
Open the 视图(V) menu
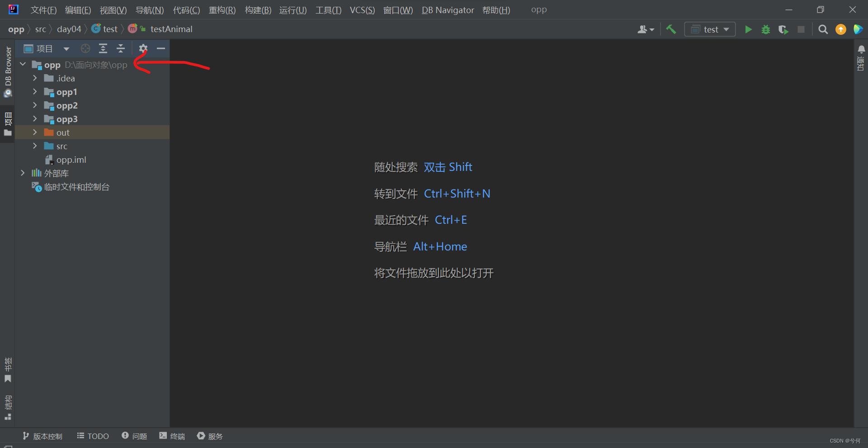[x=113, y=10]
